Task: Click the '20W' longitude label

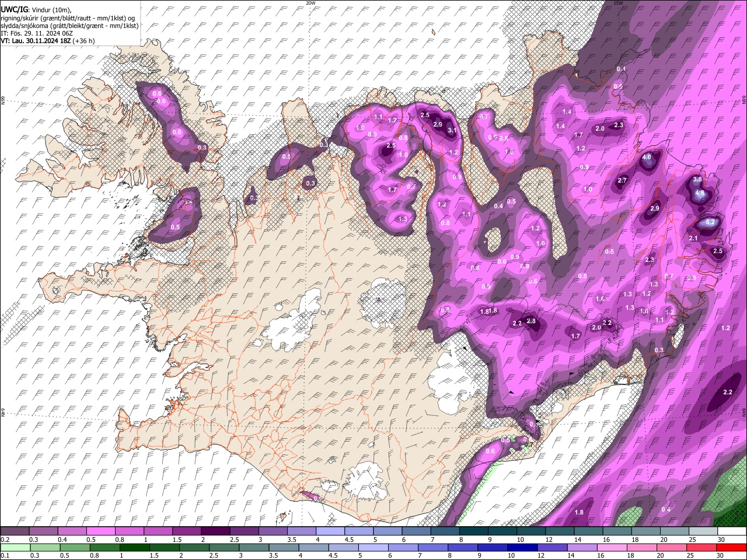Action: [x=310, y=3]
